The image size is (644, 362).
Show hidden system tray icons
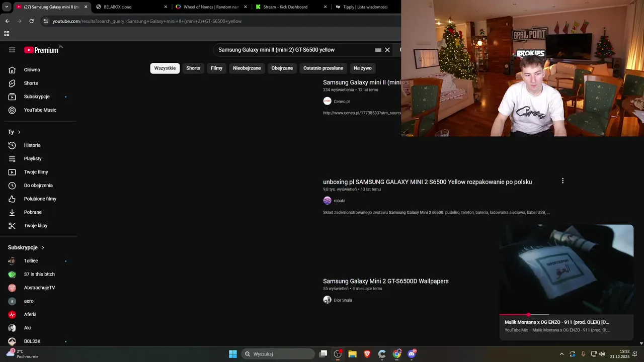pyautogui.click(x=561, y=354)
